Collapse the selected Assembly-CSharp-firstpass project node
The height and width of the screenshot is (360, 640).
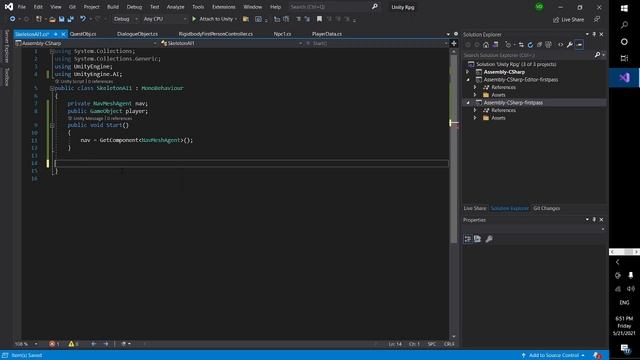[x=468, y=103]
